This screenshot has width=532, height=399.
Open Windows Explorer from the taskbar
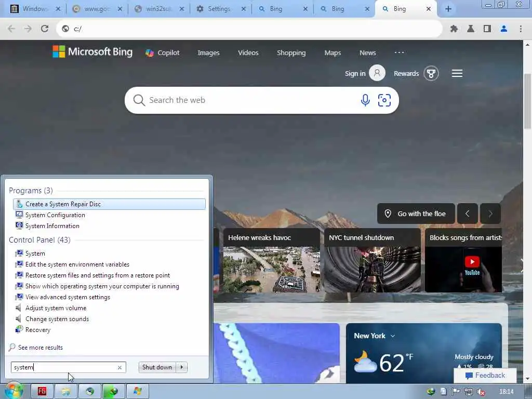click(66, 391)
